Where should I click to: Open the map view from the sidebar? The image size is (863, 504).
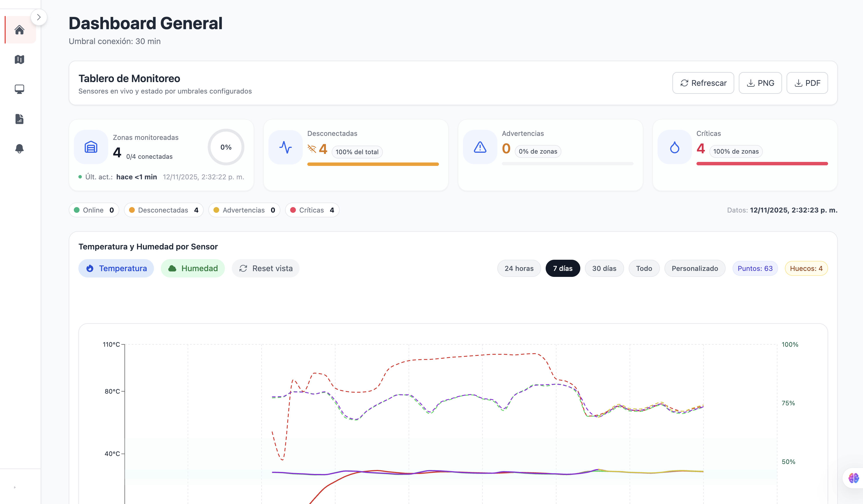click(x=19, y=59)
